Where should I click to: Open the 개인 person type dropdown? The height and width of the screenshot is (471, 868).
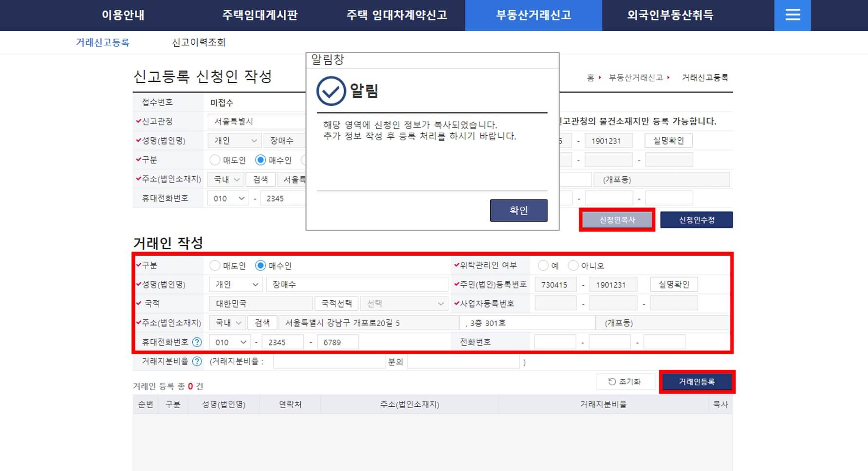[235, 284]
